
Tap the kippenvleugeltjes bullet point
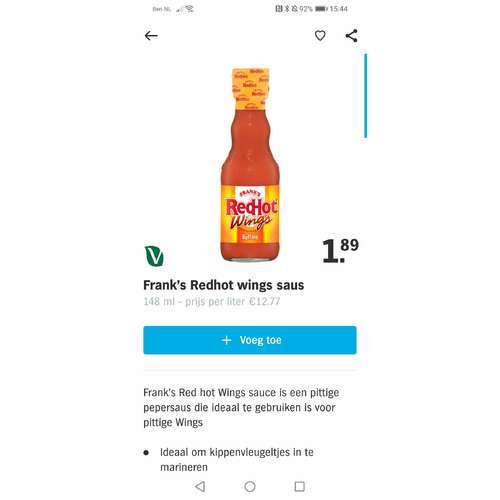pyautogui.click(x=237, y=460)
